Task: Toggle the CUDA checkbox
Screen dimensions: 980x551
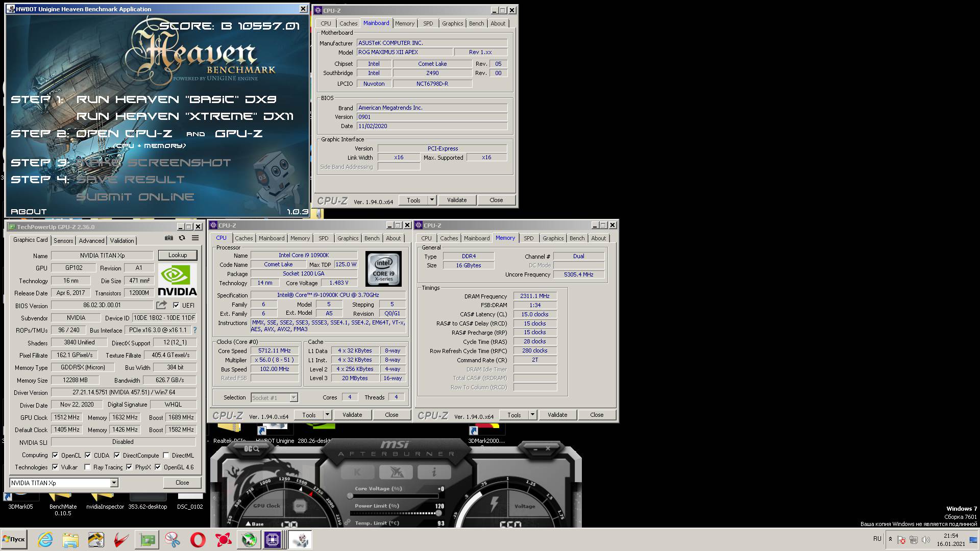Action: 88,455
